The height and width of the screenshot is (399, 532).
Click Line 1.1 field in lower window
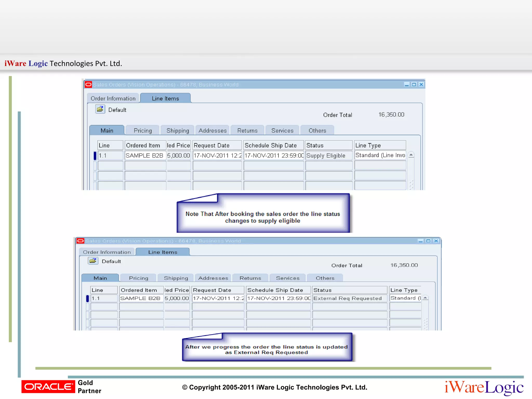point(104,298)
